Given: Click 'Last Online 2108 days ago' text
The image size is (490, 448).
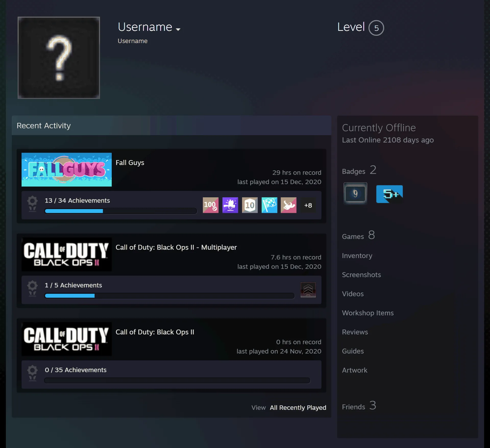Looking at the screenshot, I should click(x=388, y=140).
